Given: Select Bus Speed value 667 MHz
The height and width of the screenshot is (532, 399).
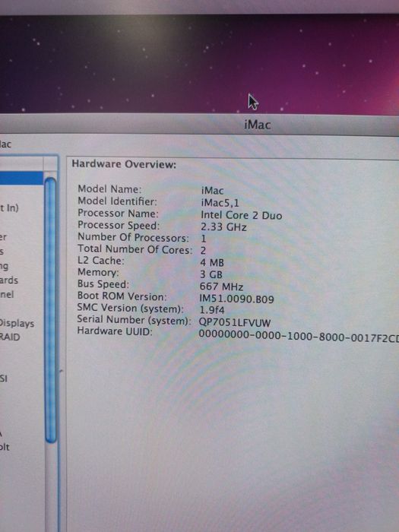Looking at the screenshot, I should 221,287.
